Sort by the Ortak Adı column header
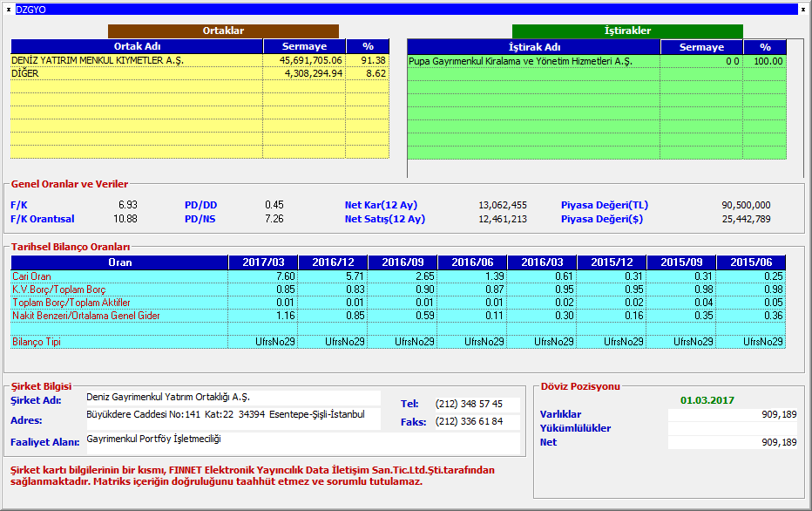Image resolution: width=812 pixels, height=511 pixels. [x=137, y=46]
